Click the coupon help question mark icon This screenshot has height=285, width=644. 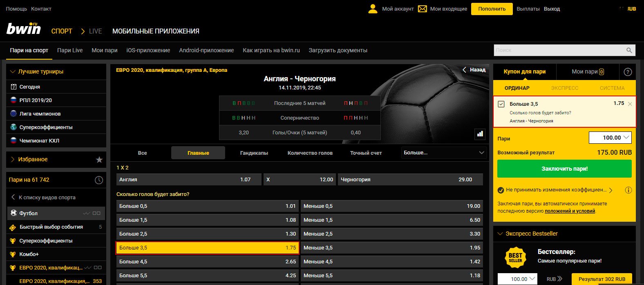tap(628, 72)
